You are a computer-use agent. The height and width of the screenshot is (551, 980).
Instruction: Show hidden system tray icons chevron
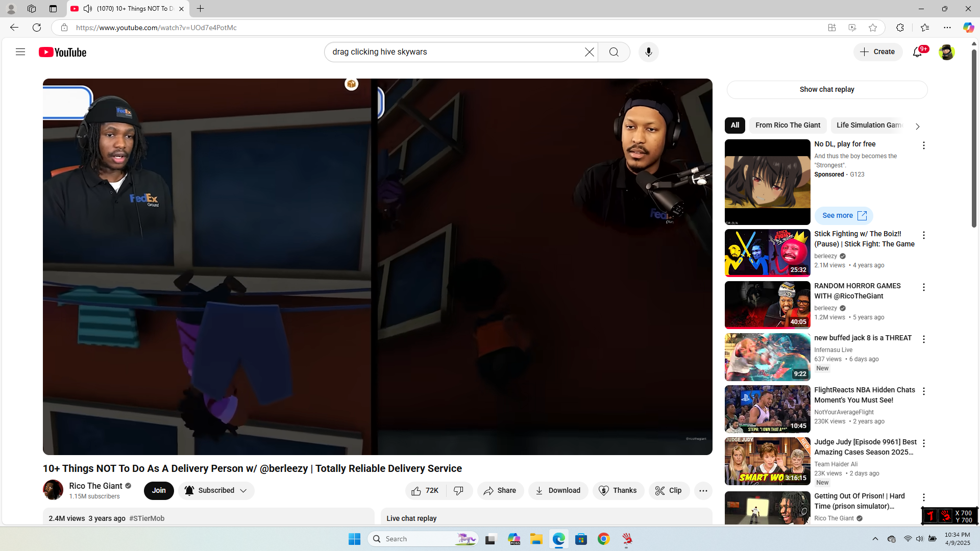point(875,539)
